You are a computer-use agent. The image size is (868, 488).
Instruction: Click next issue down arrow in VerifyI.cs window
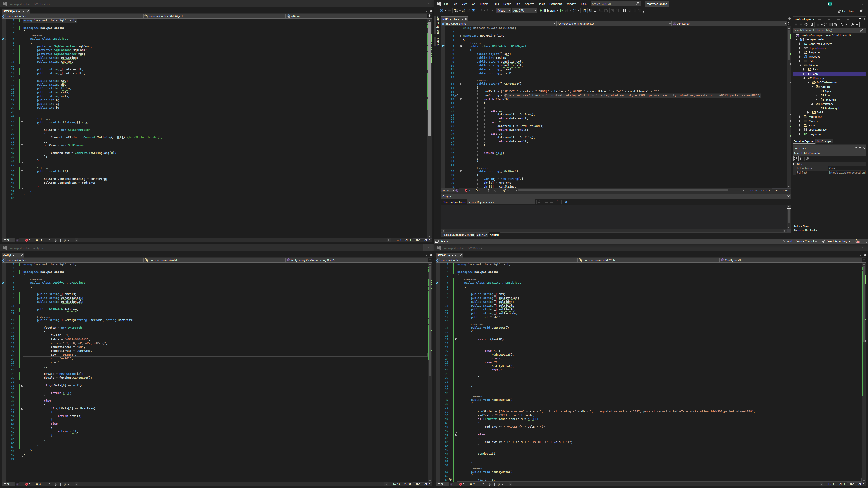click(56, 484)
